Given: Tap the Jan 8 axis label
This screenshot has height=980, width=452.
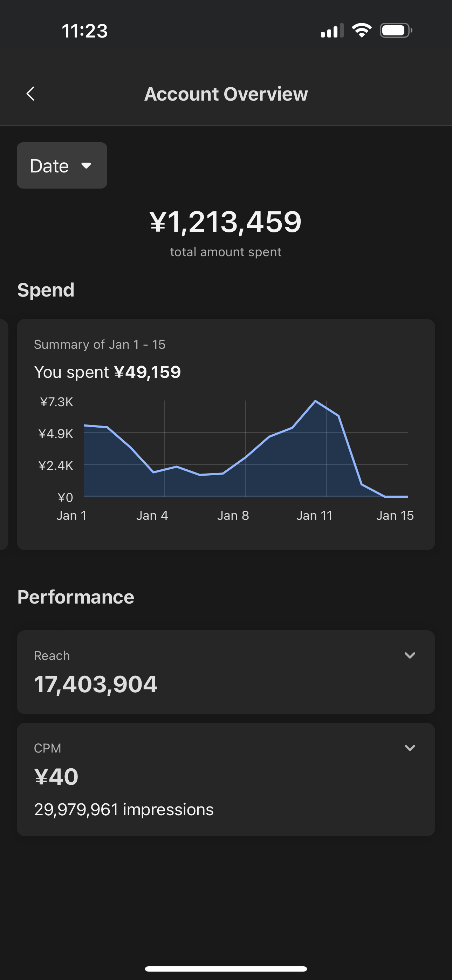Looking at the screenshot, I should 233,516.
